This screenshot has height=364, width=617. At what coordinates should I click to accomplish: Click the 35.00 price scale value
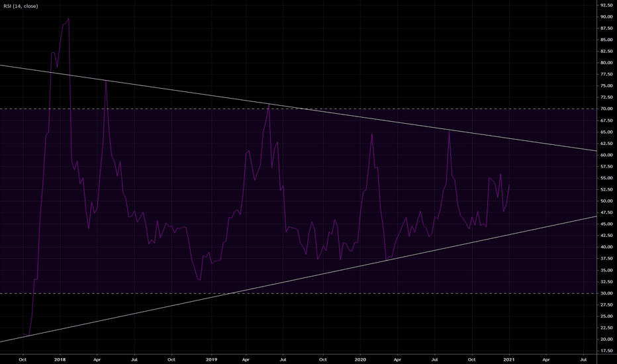(x=606, y=270)
